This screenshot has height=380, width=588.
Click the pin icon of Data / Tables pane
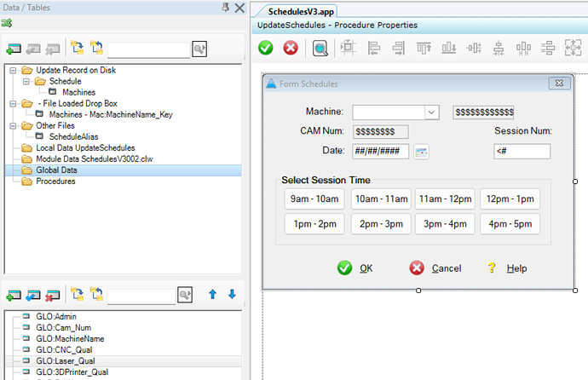pos(225,7)
